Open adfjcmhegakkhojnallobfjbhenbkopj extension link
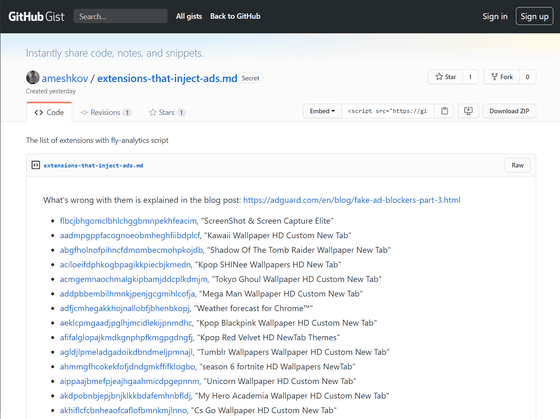560x419 pixels. click(125, 308)
